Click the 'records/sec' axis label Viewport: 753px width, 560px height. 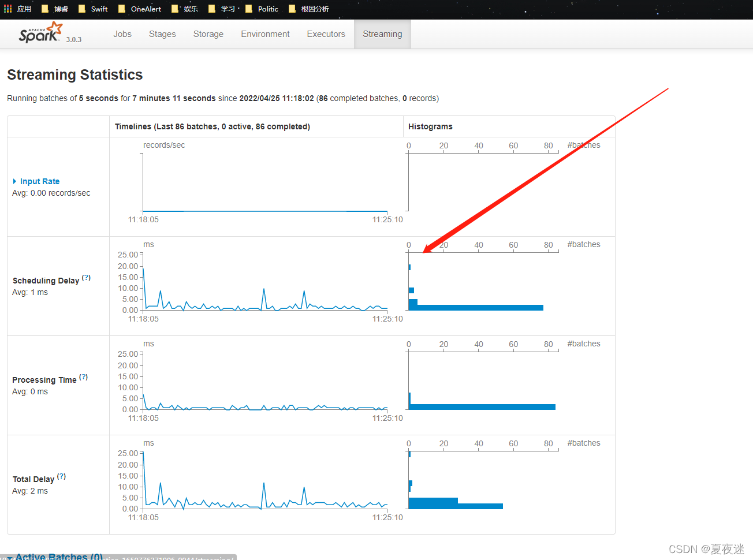(164, 145)
